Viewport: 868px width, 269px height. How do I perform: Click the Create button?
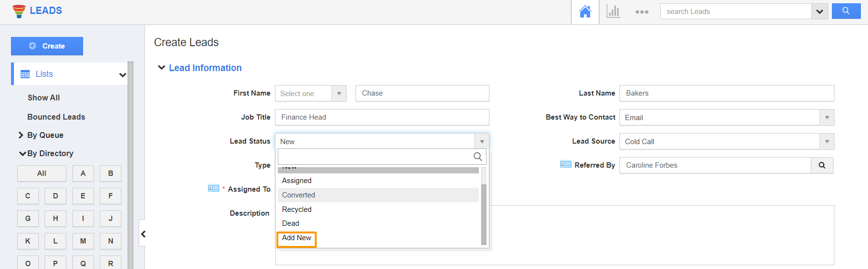tap(47, 46)
